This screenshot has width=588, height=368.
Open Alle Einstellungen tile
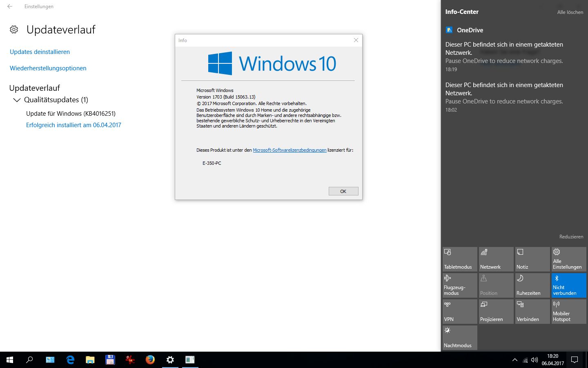point(569,259)
